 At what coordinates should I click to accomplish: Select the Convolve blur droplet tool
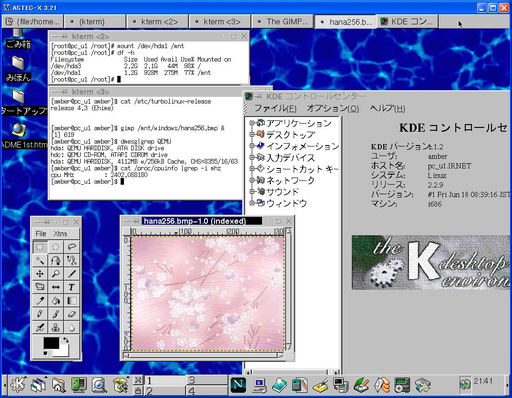coord(71,327)
